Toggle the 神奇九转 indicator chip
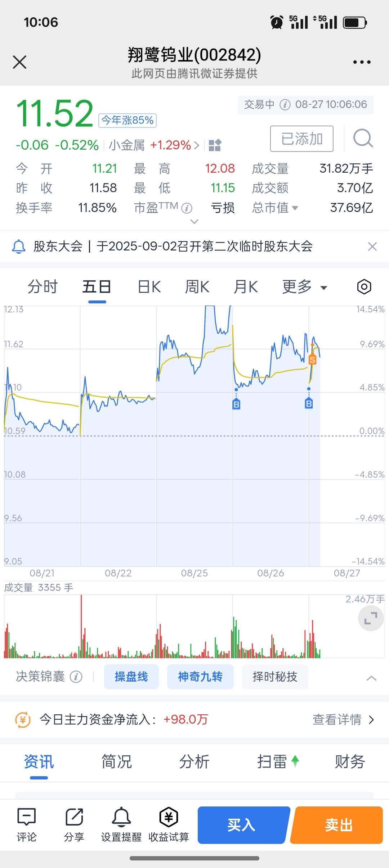Viewport: 389px width, 868px height. point(200,677)
